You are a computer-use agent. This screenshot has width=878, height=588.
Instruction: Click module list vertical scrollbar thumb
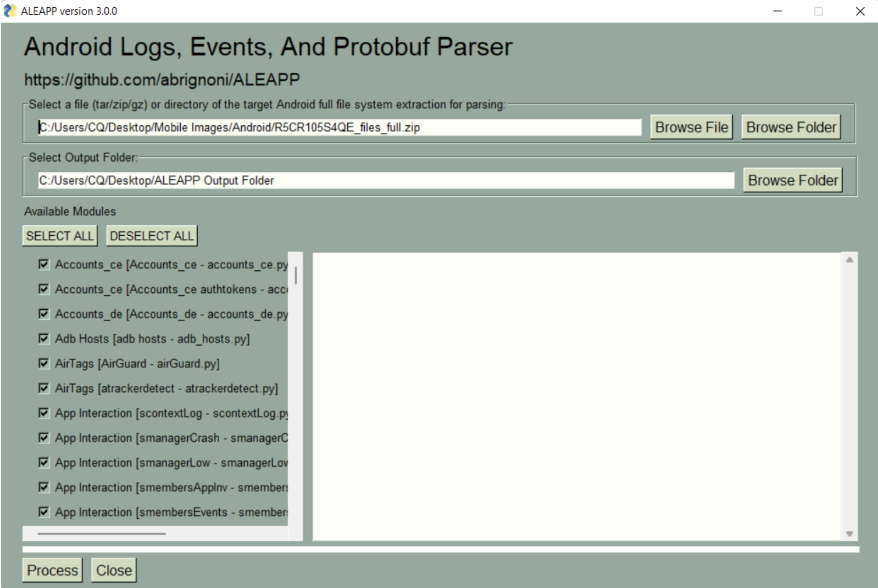coord(296,275)
